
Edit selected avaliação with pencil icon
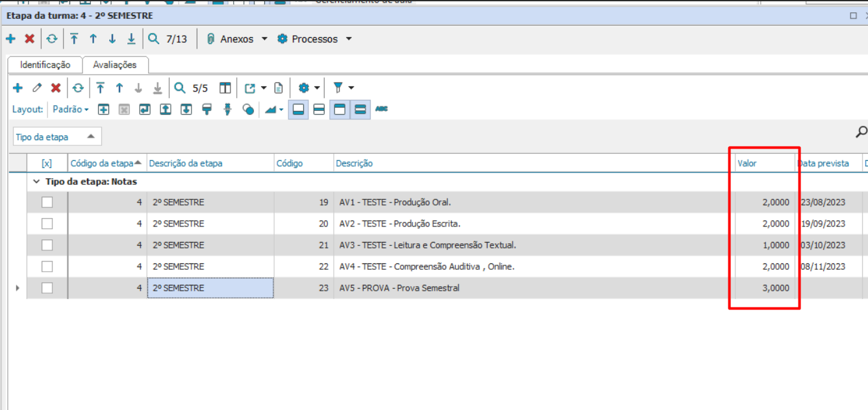pyautogui.click(x=37, y=88)
